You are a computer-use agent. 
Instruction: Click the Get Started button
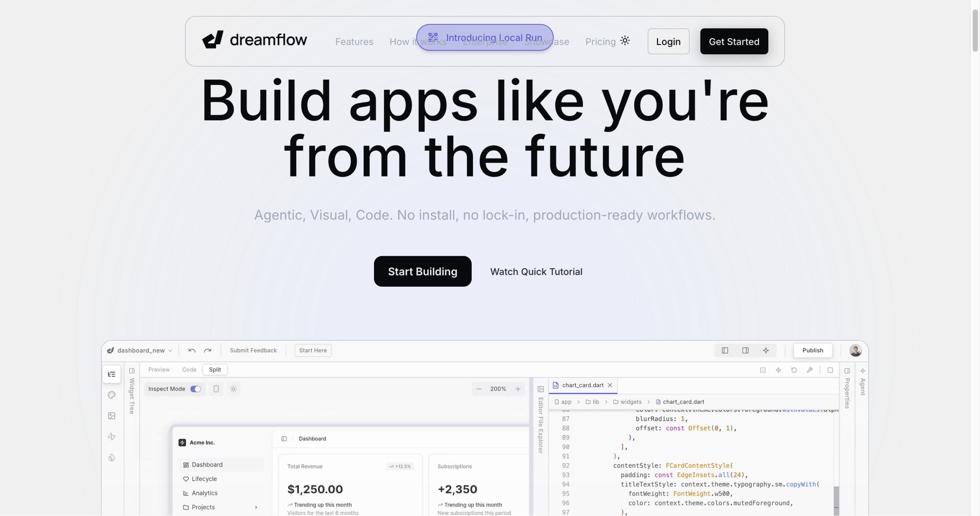point(734,41)
